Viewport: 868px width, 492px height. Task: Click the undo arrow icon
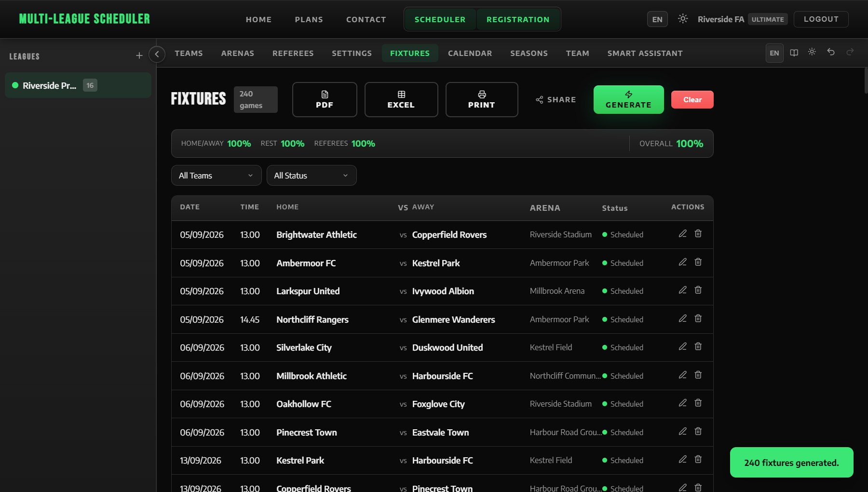pyautogui.click(x=830, y=52)
